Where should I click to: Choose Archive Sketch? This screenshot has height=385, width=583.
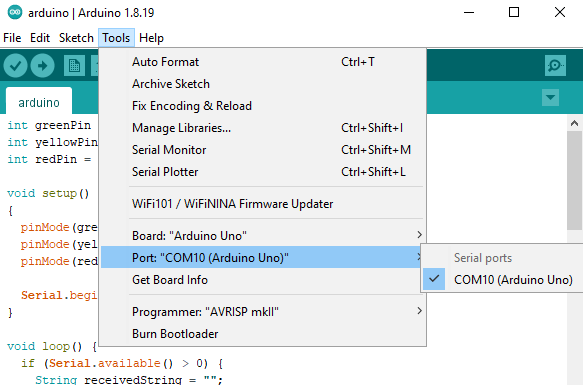click(x=263, y=84)
